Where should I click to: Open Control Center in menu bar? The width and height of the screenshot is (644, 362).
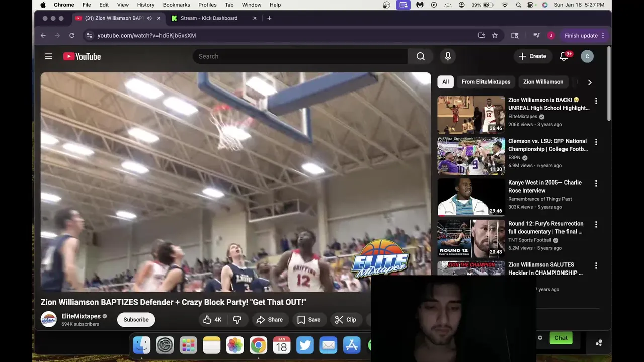coord(530,5)
